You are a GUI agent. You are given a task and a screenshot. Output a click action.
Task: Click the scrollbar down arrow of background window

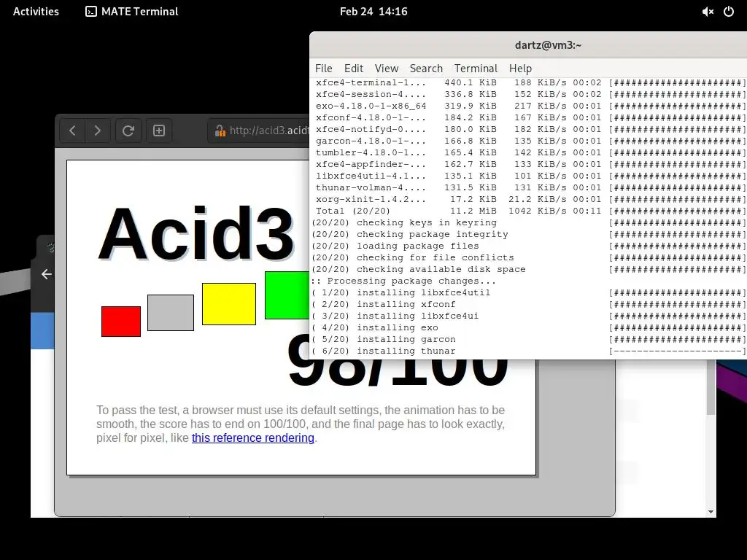[x=711, y=512]
